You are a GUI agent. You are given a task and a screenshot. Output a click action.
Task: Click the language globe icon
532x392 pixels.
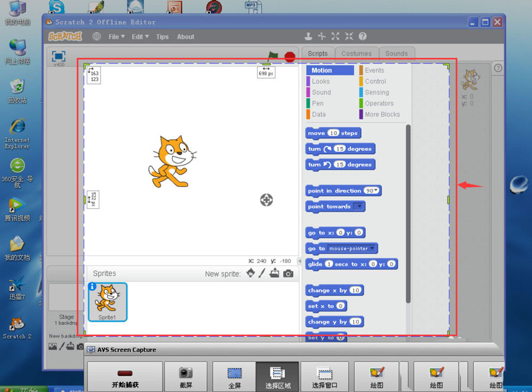[x=97, y=36]
